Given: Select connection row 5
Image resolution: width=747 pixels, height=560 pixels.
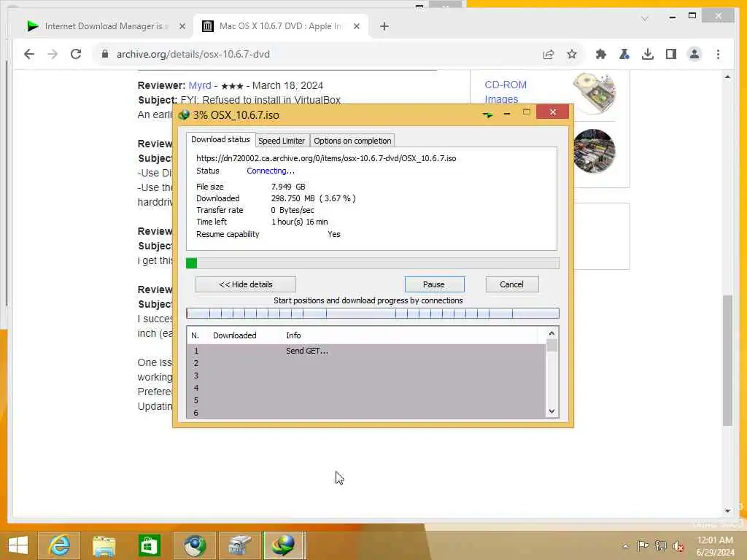Looking at the screenshot, I should point(366,400).
